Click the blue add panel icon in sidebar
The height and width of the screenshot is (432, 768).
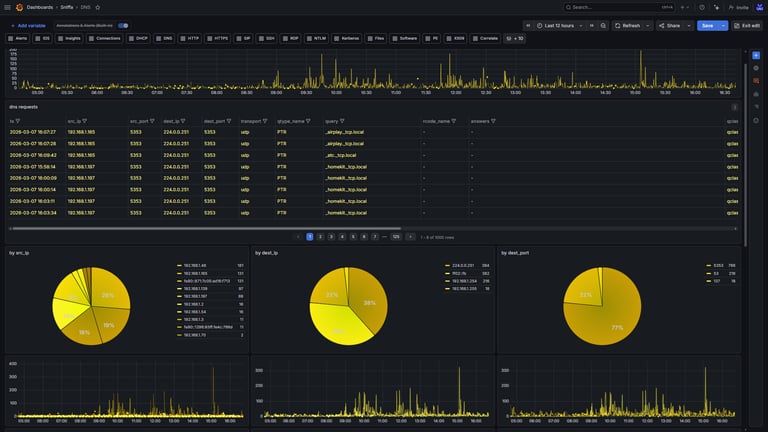click(756, 55)
